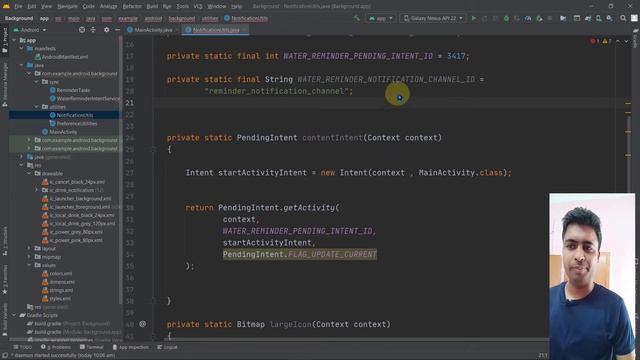This screenshot has width=640, height=360.
Task: Collapse the values folder
Action: pos(29,265)
